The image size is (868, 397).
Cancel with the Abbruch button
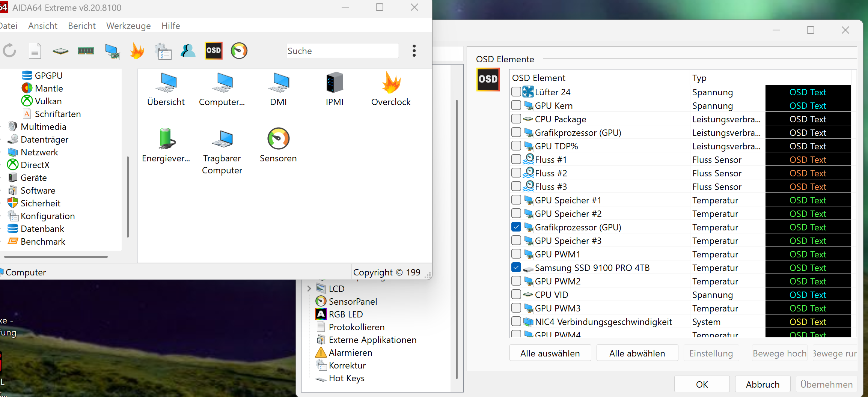click(763, 384)
